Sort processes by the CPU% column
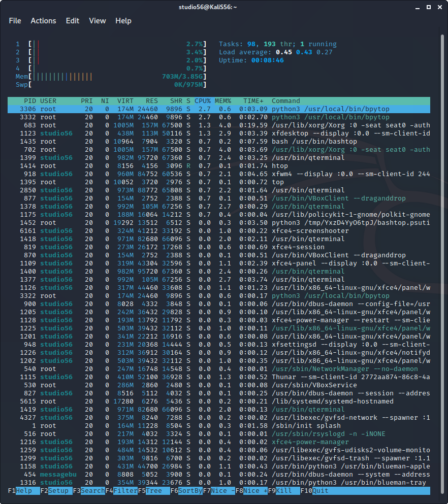The width and height of the screenshot is (448, 504). [203, 100]
